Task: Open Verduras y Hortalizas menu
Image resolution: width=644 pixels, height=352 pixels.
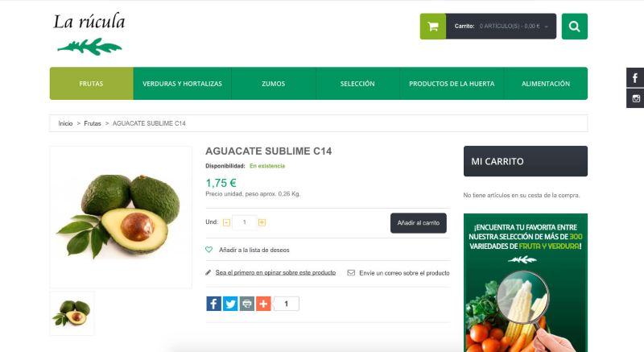Action: pyautogui.click(x=183, y=84)
